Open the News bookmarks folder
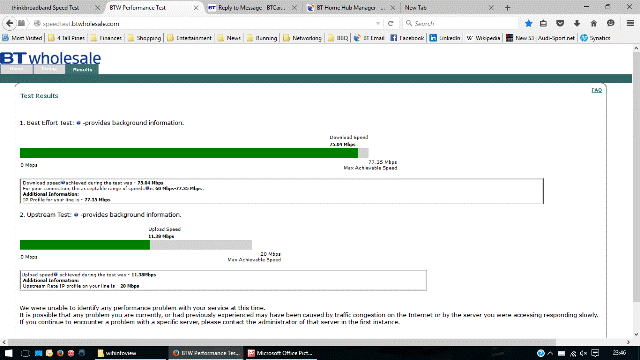This screenshot has height=360, width=640. click(x=229, y=38)
